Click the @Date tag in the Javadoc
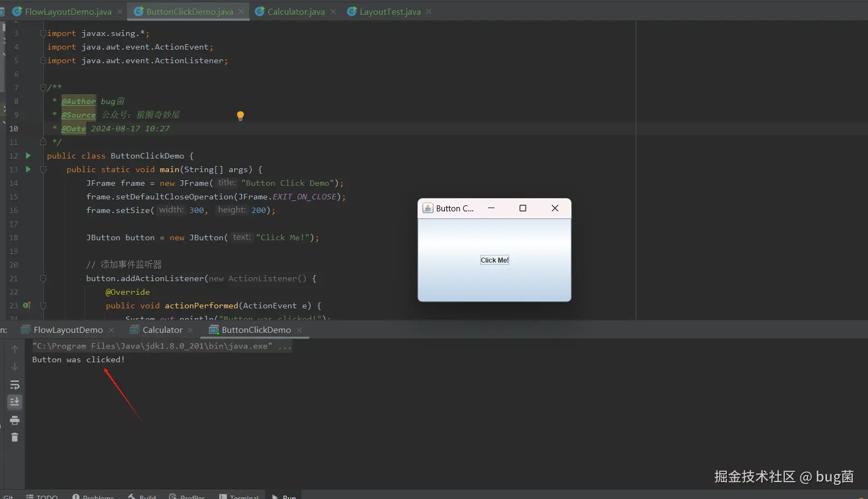Screen dimensions: 868x499 [x=74, y=129]
